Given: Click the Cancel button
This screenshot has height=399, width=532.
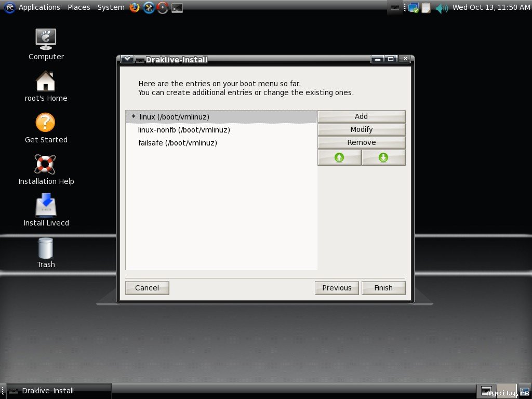Looking at the screenshot, I should coord(147,288).
